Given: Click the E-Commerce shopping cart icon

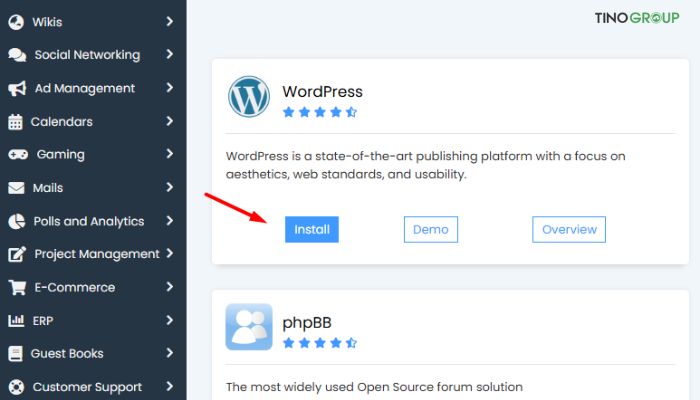Looking at the screenshot, I should tap(17, 288).
